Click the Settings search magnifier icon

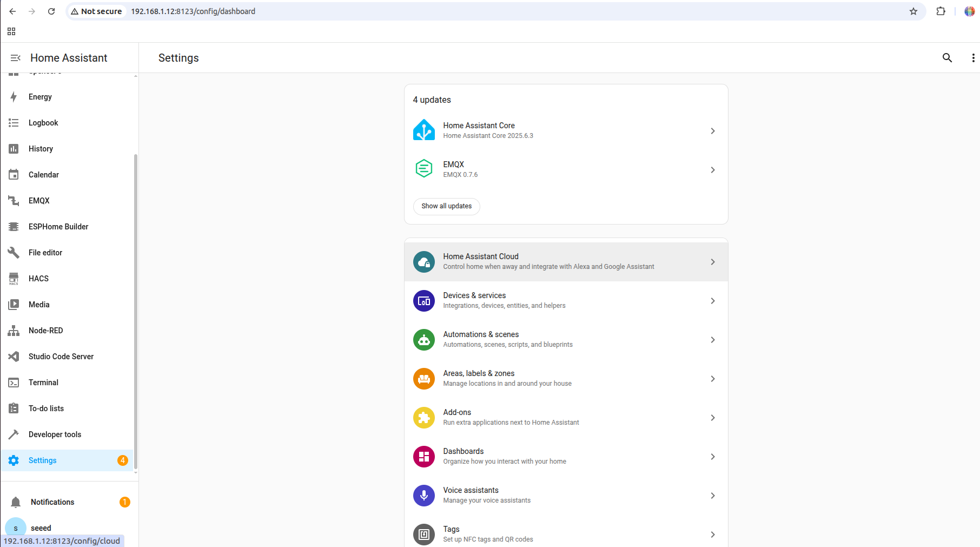947,58
